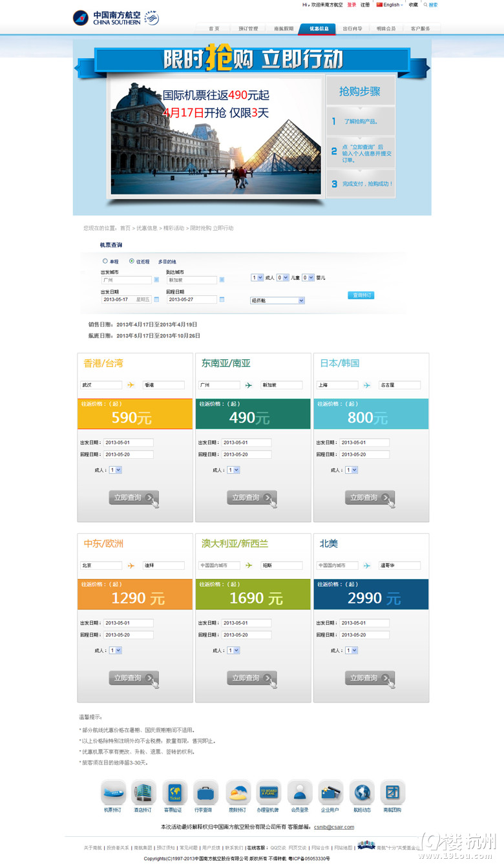Click the 名古屋 destination field in 日本/韩国 card
The height and width of the screenshot is (864, 504).
click(x=399, y=385)
